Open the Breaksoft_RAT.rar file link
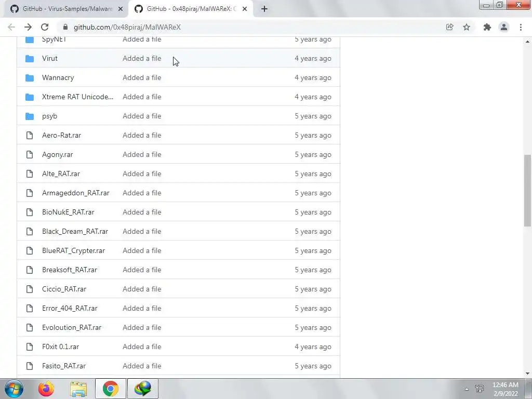The width and height of the screenshot is (532, 399). [70, 270]
